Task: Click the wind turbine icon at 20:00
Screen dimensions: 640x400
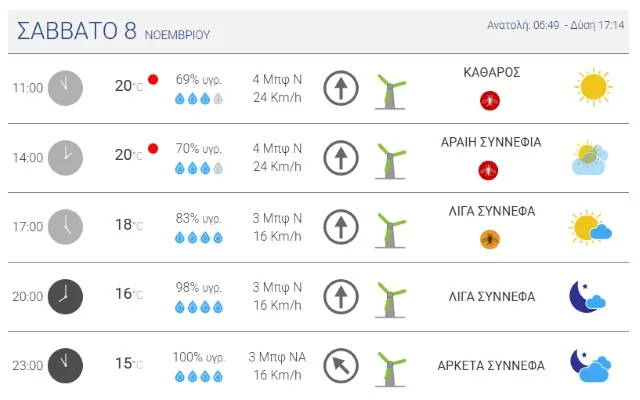Action: tap(389, 298)
